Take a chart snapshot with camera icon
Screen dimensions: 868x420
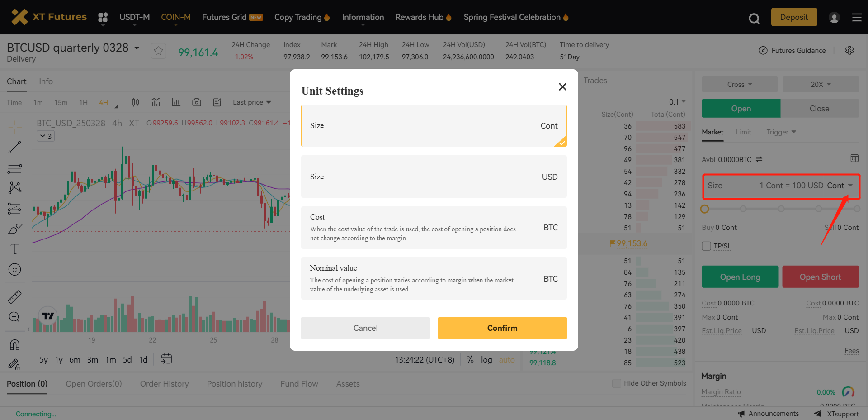pos(197,102)
